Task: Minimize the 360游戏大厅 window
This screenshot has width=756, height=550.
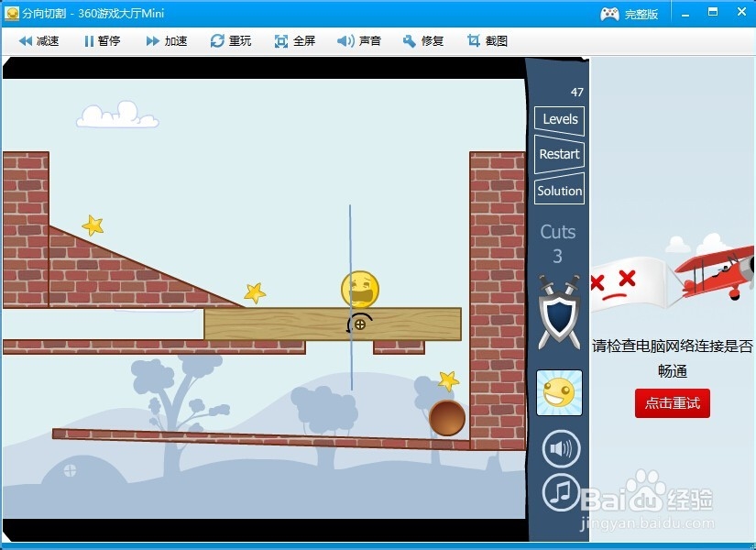Action: pyautogui.click(x=685, y=14)
